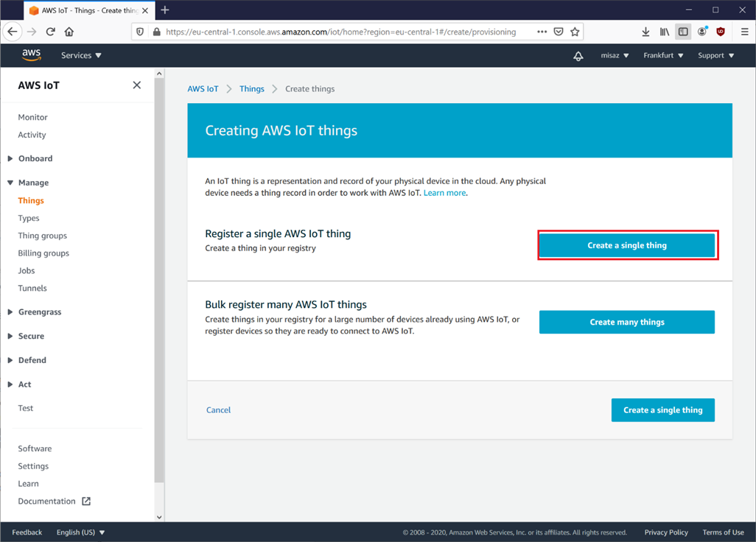Open the misaz account dropdown
756x542 pixels.
(x=615, y=55)
